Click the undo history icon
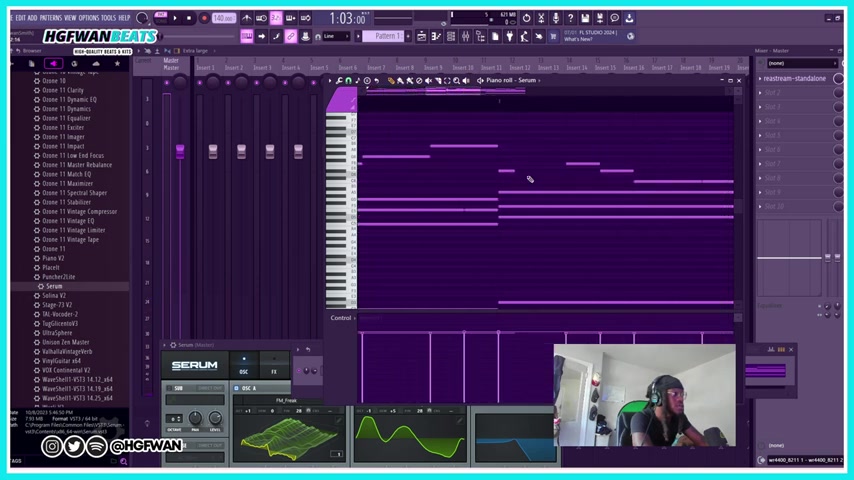 526,18
